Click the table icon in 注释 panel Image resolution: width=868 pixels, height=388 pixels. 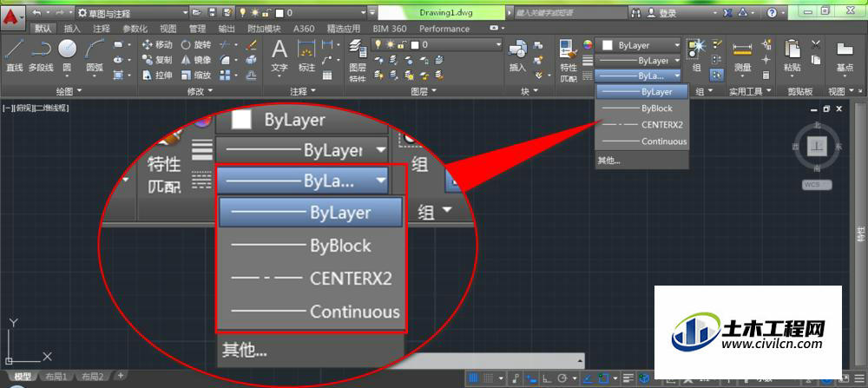[327, 76]
